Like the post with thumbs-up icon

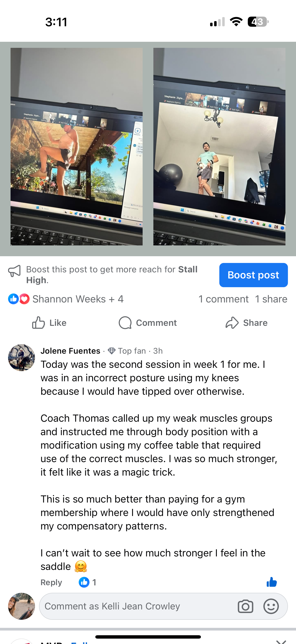(49, 323)
